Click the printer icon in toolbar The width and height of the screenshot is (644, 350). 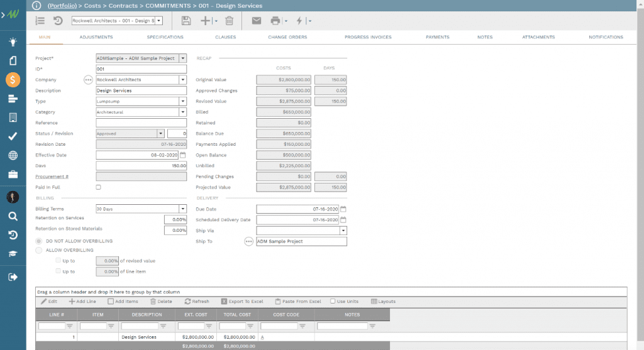275,21
